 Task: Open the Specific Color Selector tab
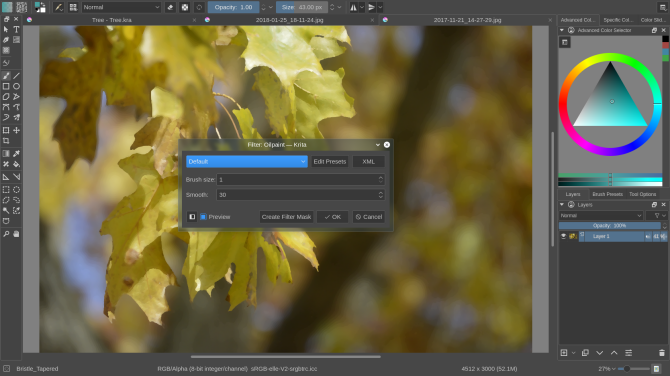tap(618, 20)
